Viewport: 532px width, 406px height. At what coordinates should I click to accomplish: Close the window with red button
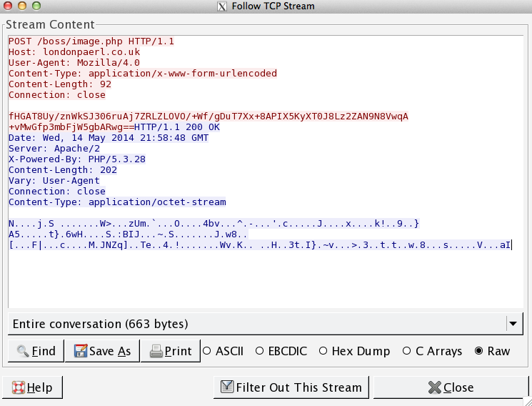point(9,6)
